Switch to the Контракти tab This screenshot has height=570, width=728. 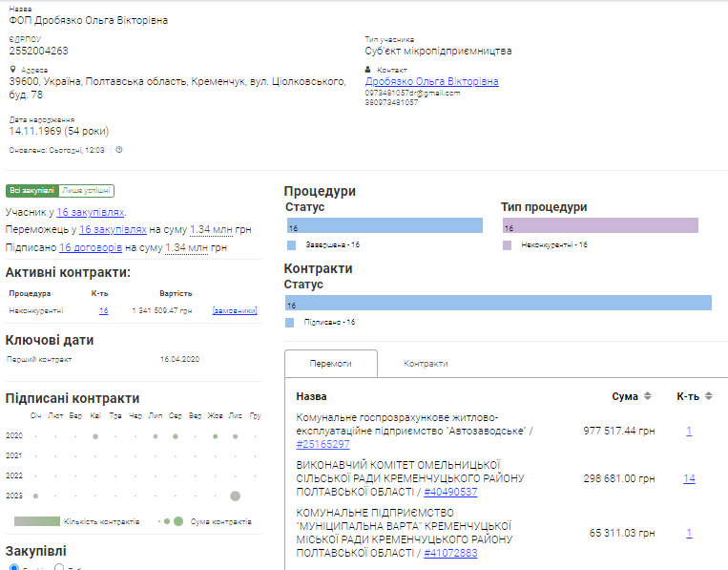click(x=426, y=364)
